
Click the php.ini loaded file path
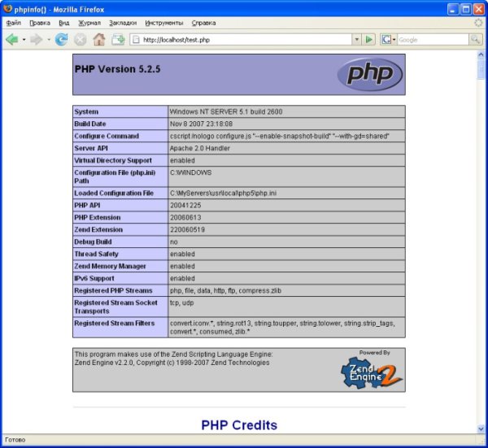click(x=223, y=194)
